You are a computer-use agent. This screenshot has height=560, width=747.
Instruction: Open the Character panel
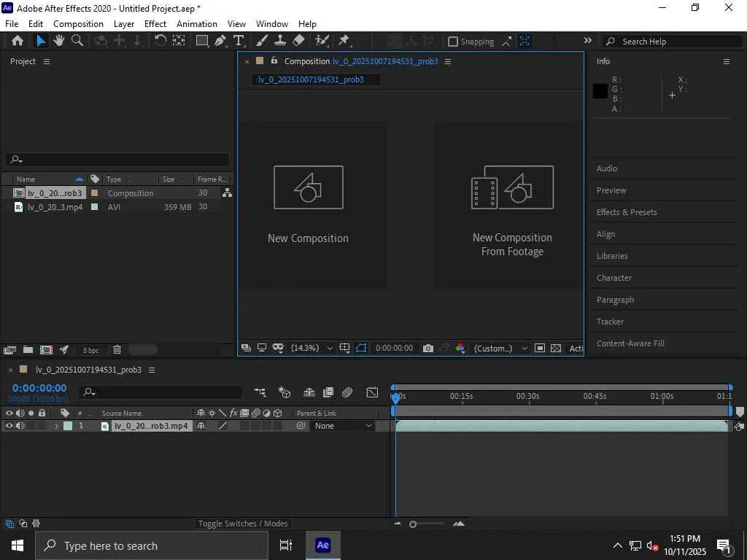(x=614, y=278)
